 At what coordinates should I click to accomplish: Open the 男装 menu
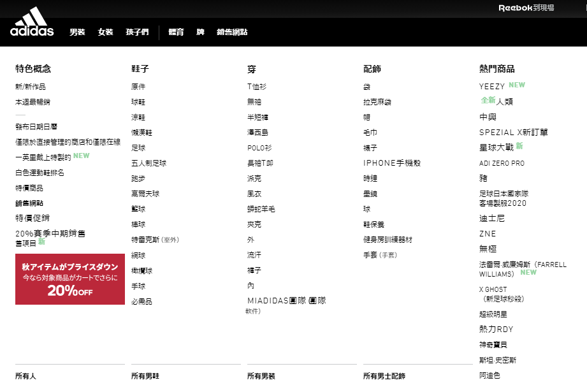77,33
